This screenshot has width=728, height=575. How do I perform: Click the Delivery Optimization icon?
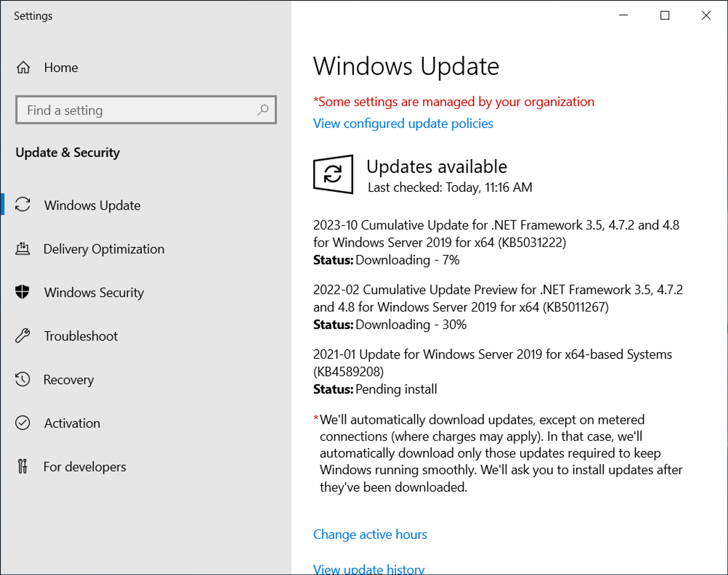[23, 249]
